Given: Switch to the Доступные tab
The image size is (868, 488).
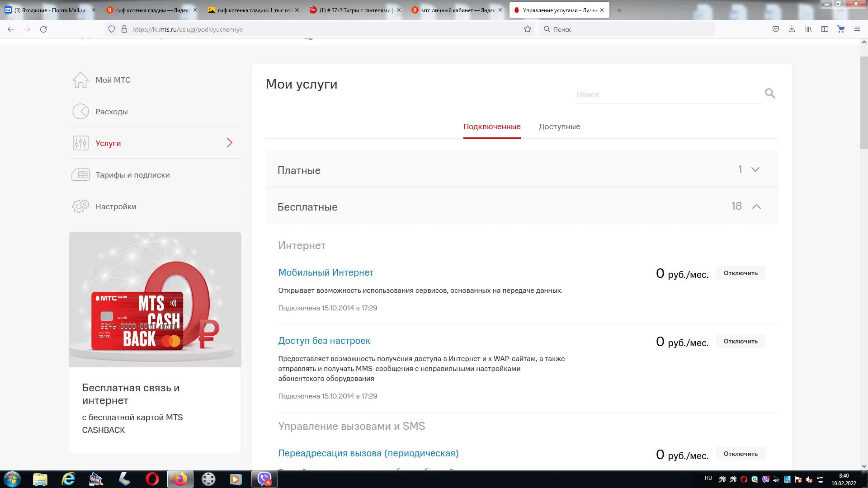Looking at the screenshot, I should [559, 127].
